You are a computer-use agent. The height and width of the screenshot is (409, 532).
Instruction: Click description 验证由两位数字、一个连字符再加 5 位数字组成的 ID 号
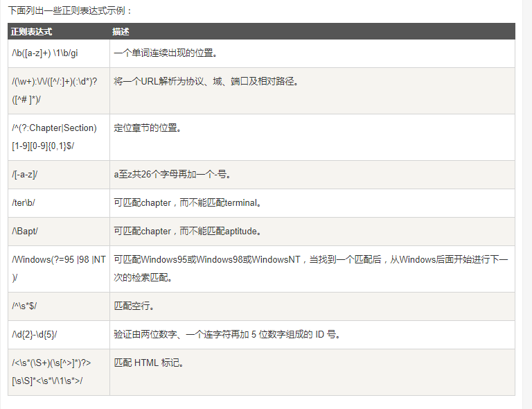[x=227, y=335]
